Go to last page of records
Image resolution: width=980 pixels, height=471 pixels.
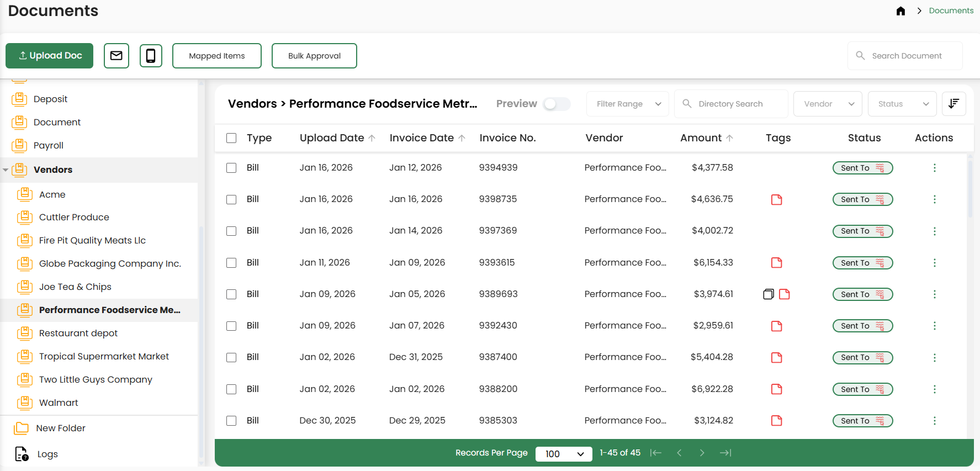[x=725, y=453]
